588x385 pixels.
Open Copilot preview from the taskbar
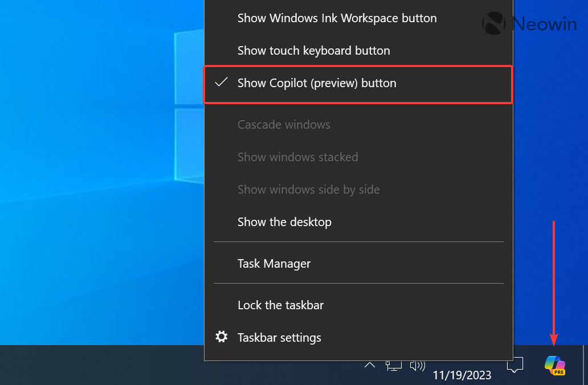click(x=555, y=366)
